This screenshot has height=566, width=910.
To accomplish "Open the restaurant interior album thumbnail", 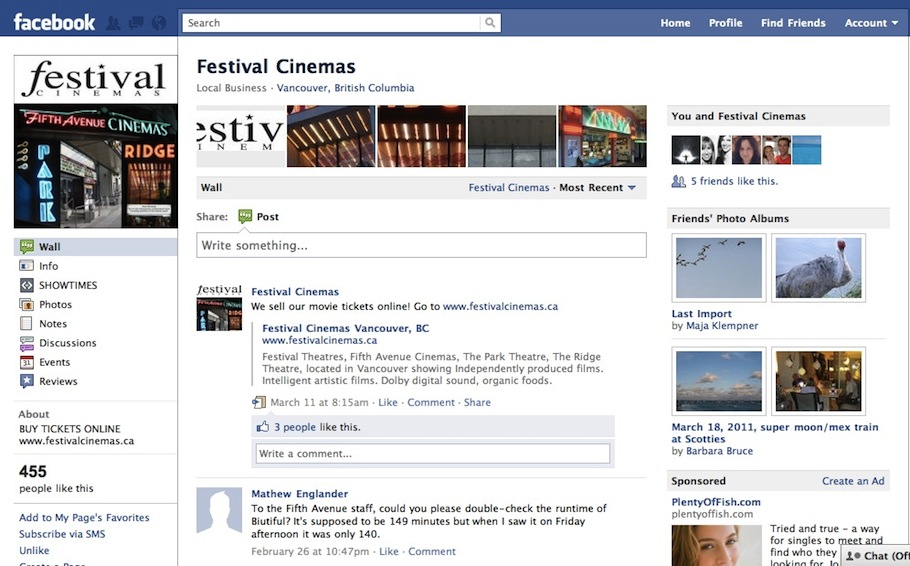I will (x=818, y=381).
